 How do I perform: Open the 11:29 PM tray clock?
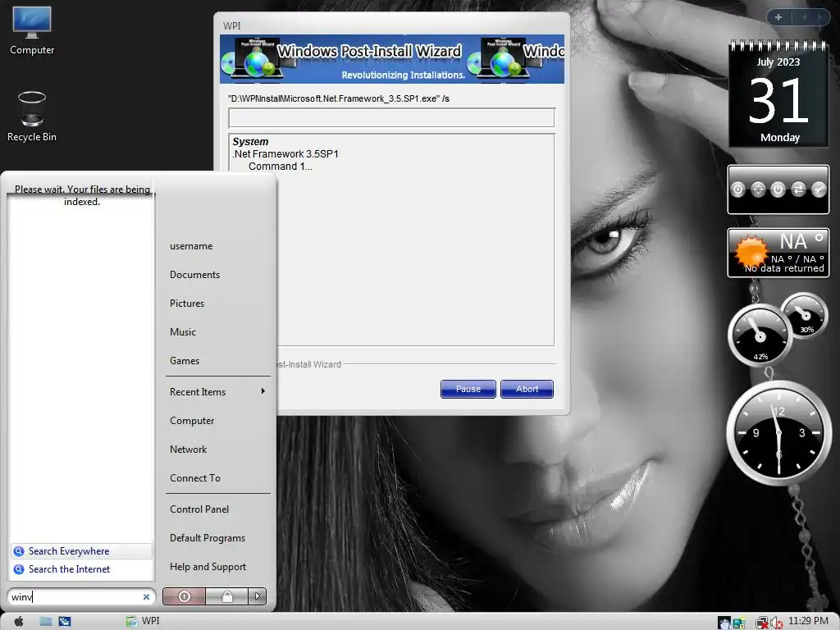point(808,621)
